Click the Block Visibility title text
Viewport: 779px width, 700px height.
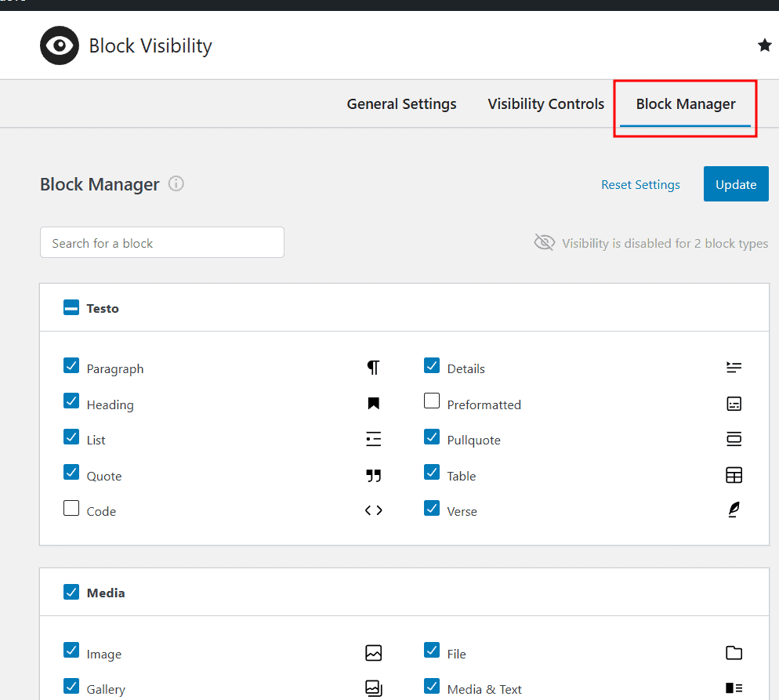coord(150,45)
